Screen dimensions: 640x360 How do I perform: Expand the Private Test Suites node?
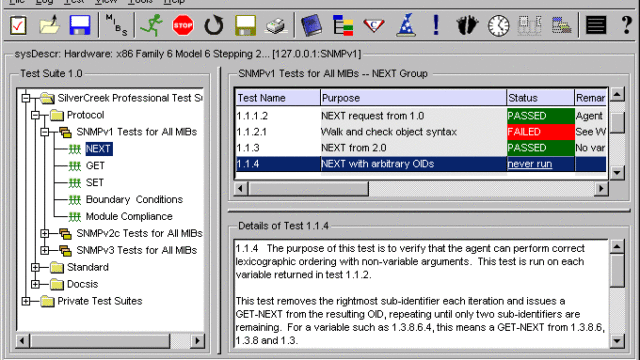26,301
